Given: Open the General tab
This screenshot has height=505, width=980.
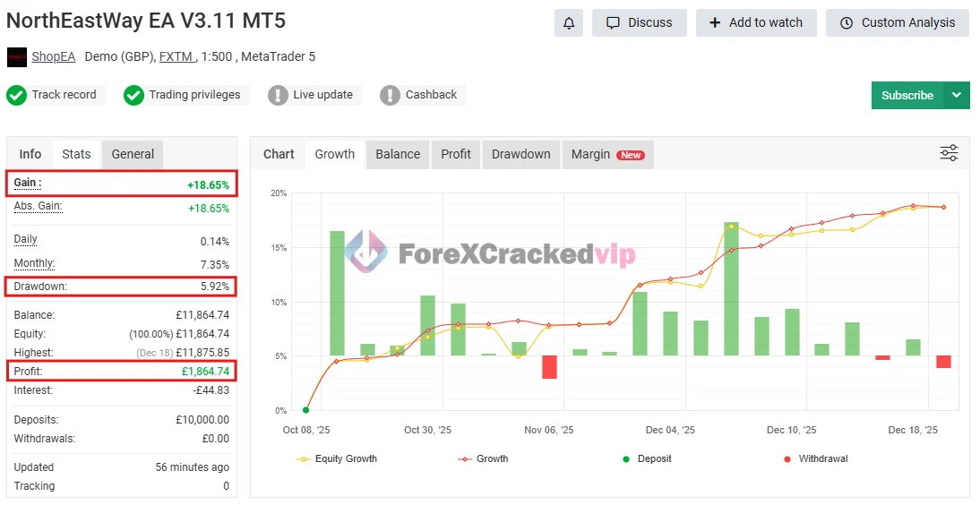Looking at the screenshot, I should (133, 154).
